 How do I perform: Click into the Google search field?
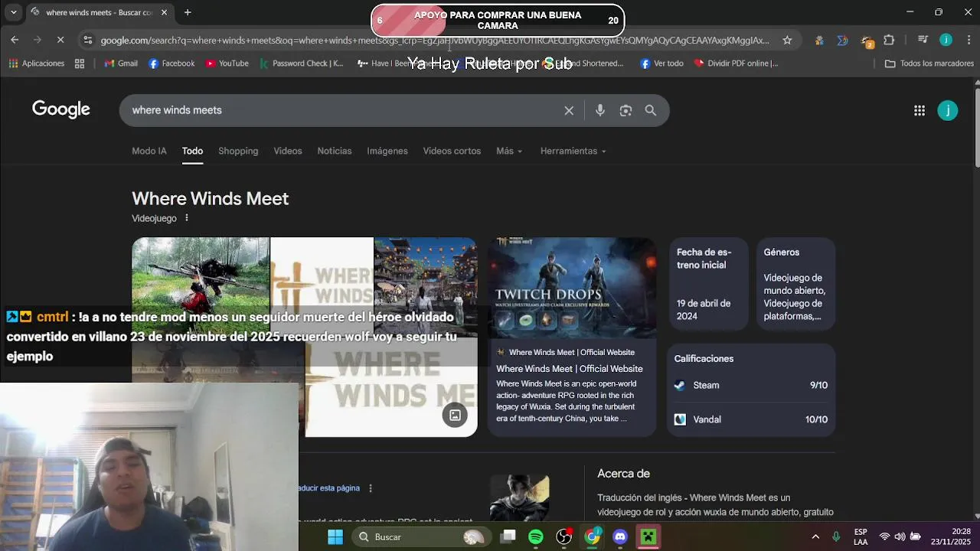[x=345, y=110]
